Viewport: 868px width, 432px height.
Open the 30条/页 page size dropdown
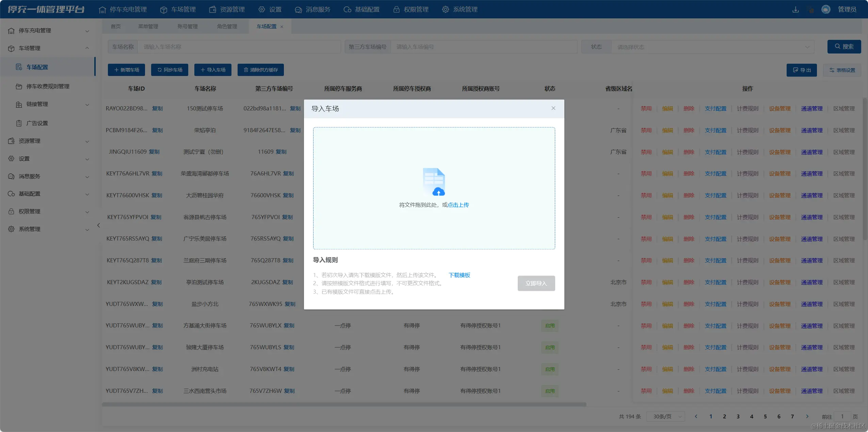tap(666, 417)
